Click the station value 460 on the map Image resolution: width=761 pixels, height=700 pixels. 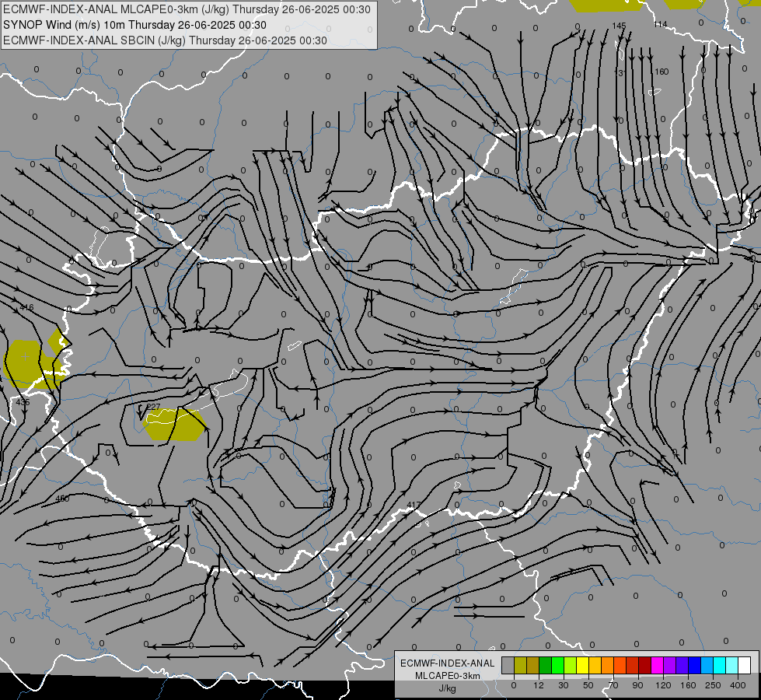coord(62,499)
